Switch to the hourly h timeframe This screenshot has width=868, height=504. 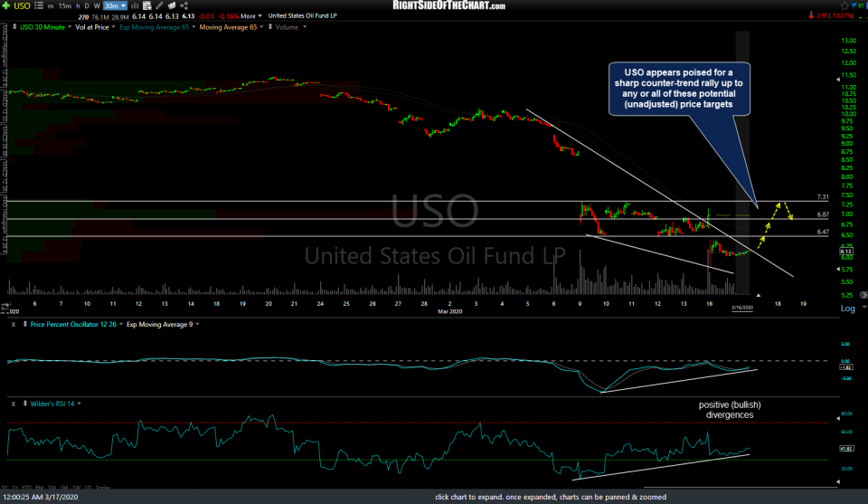point(78,6)
